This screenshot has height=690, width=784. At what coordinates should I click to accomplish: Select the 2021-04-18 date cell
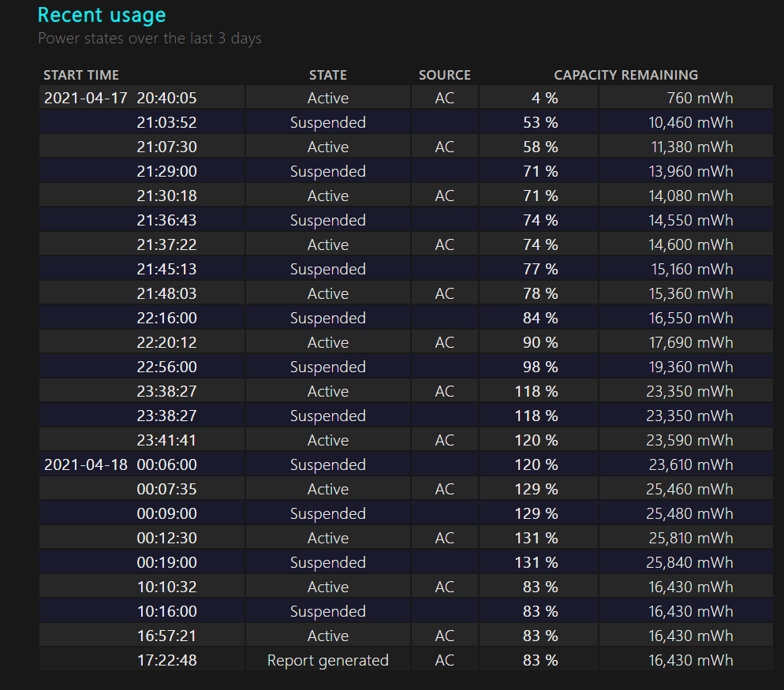click(x=85, y=464)
